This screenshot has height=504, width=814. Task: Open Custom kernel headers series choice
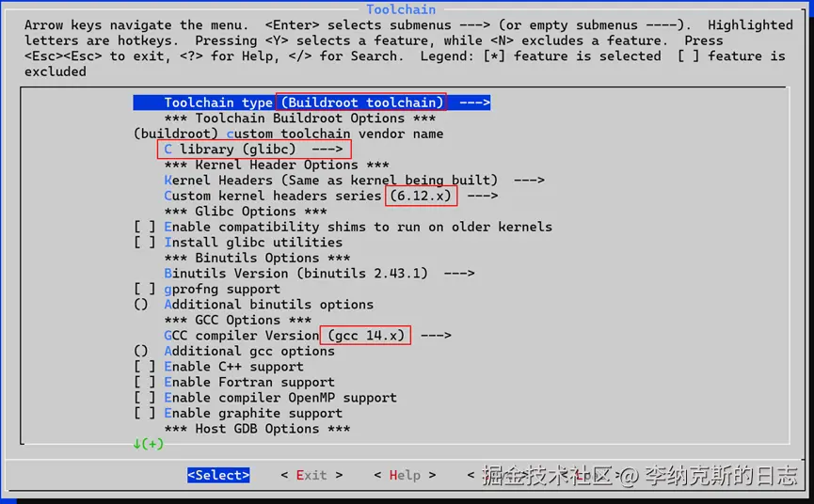coord(330,196)
